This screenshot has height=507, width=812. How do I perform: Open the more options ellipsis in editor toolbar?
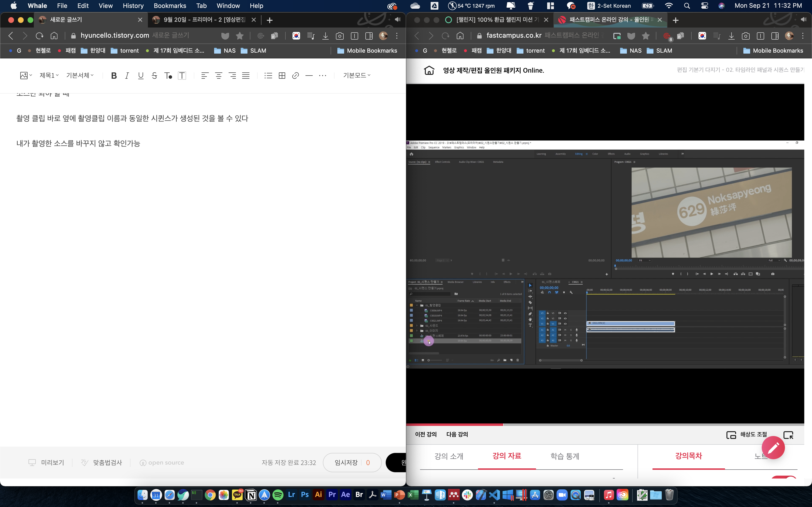click(322, 75)
